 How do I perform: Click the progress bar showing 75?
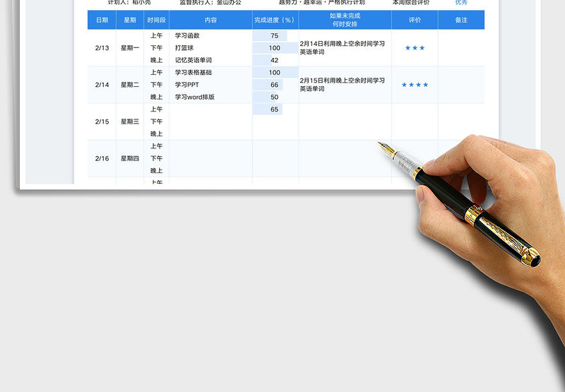274,35
